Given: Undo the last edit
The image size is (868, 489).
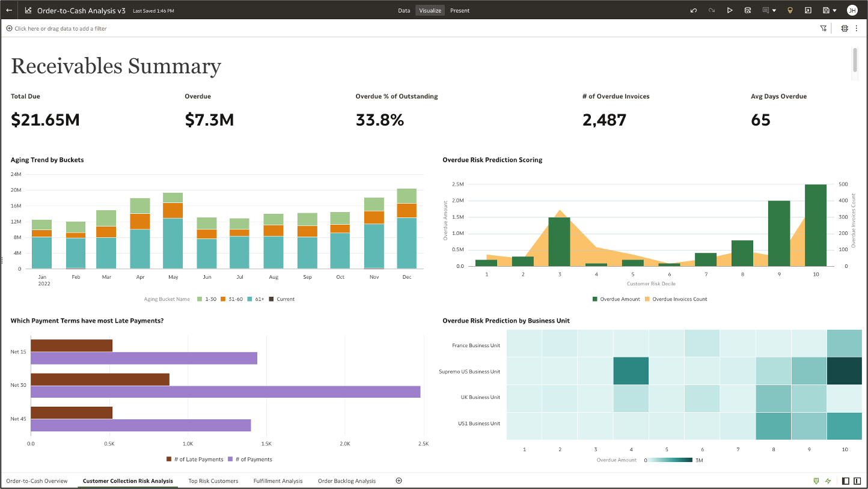Looking at the screenshot, I should tap(694, 10).
